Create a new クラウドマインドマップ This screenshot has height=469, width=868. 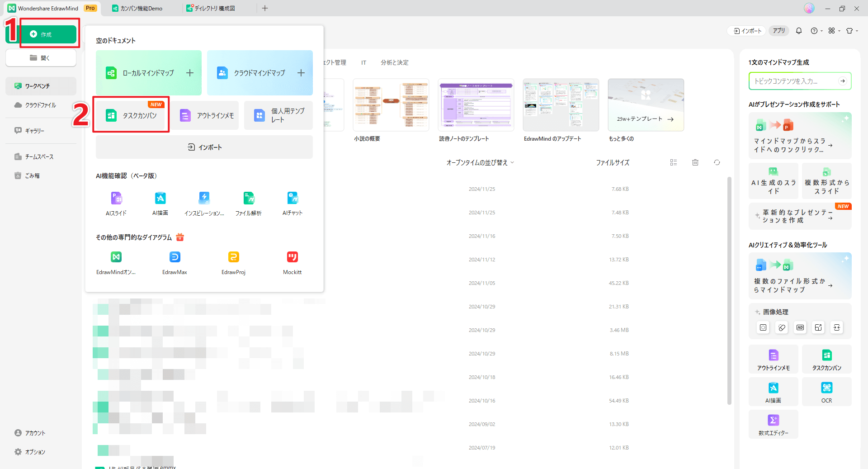[x=260, y=73]
